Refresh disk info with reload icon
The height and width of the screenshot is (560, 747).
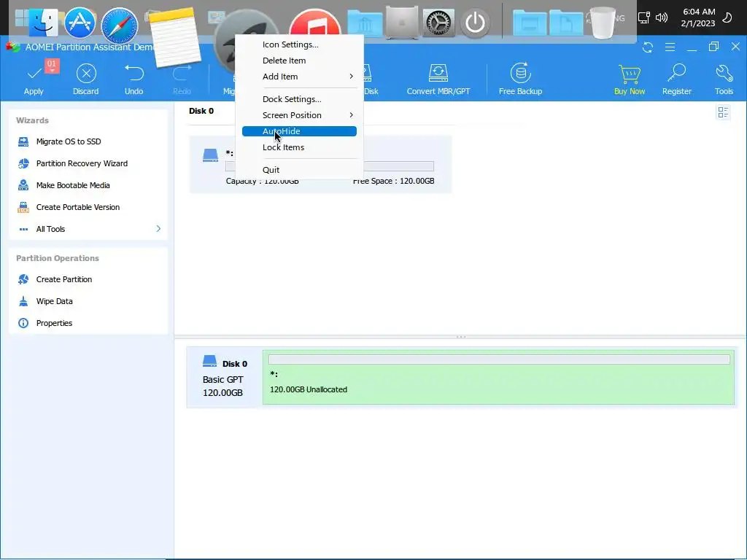click(648, 47)
